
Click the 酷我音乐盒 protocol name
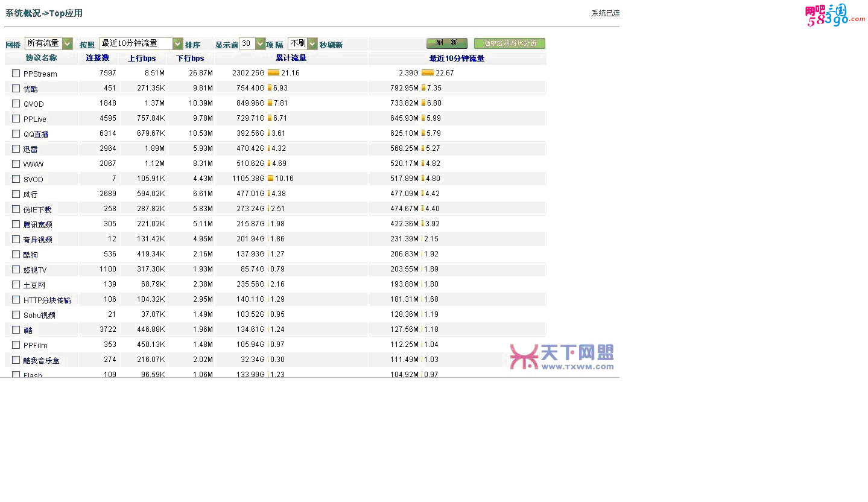42,360
